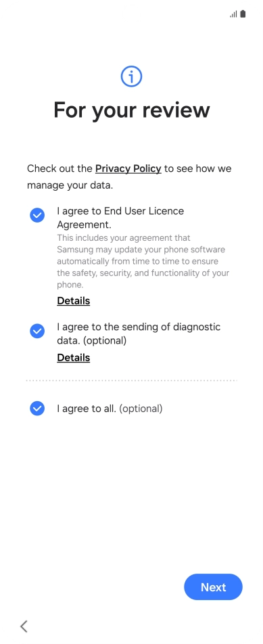The width and height of the screenshot is (263, 644).
Task: Open Details under End User Licence Agreement
Action: tap(74, 301)
